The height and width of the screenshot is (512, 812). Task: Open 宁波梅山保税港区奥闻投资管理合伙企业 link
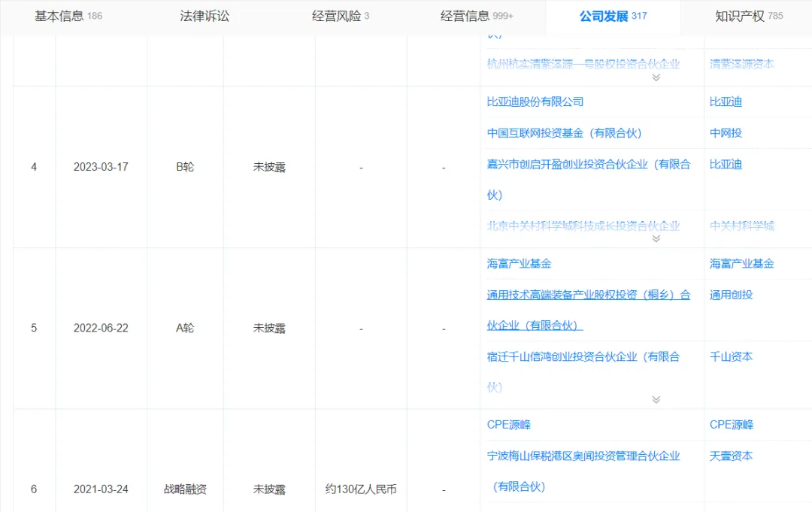click(x=583, y=471)
